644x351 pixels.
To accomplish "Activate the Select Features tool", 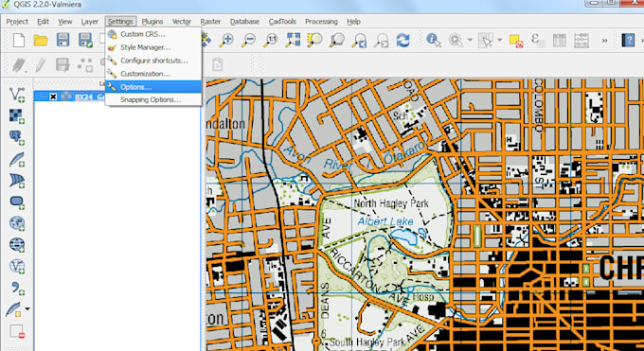I will pos(486,40).
